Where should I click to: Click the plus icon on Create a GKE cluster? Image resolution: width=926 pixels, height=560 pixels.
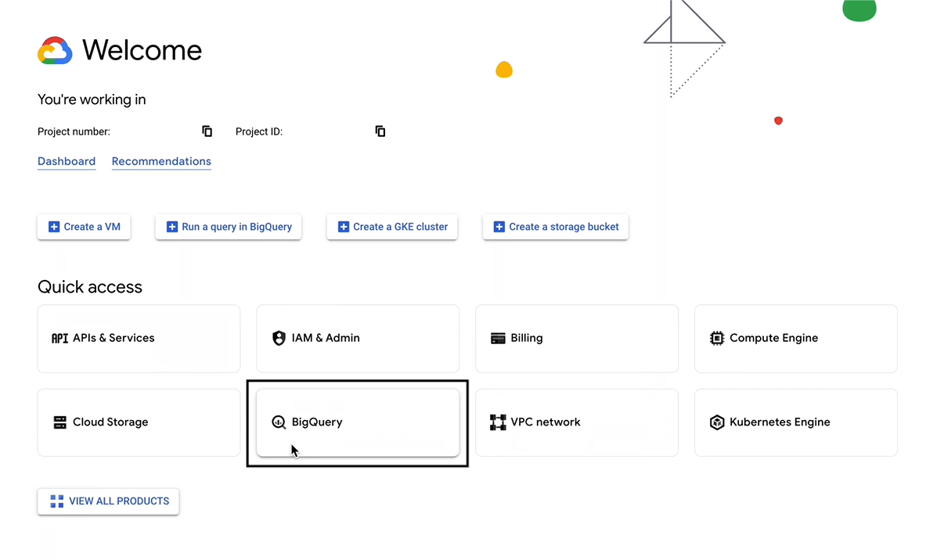point(343,227)
